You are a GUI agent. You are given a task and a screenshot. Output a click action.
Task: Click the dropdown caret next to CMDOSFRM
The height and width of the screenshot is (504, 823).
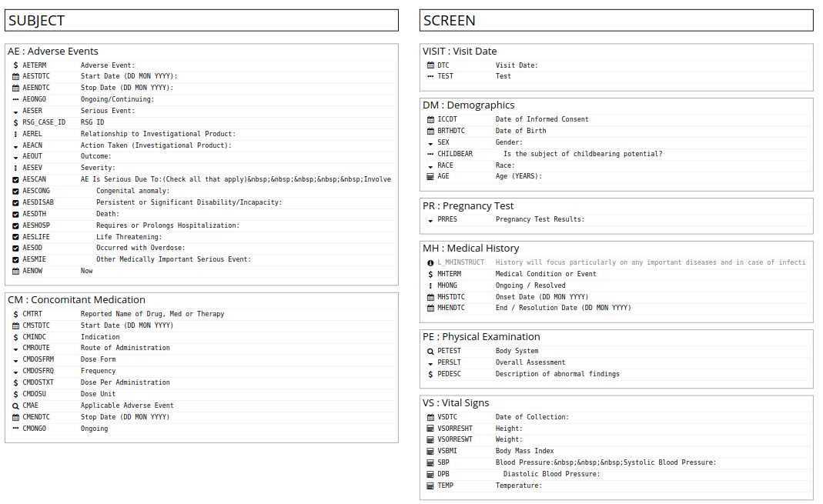pyautogui.click(x=15, y=361)
